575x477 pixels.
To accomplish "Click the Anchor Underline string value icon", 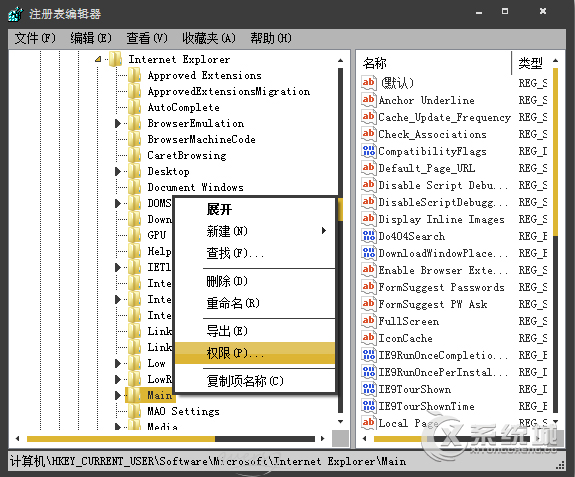I will 369,100.
